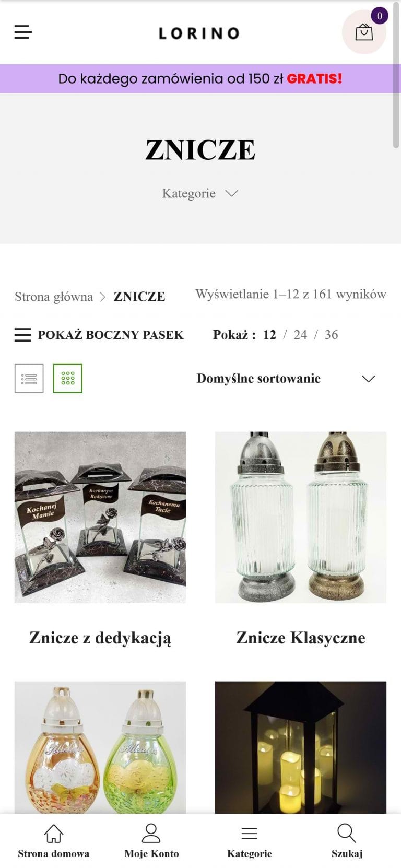Image resolution: width=401 pixels, height=868 pixels.
Task: Open the hamburger menu at top left
Action: click(x=23, y=32)
